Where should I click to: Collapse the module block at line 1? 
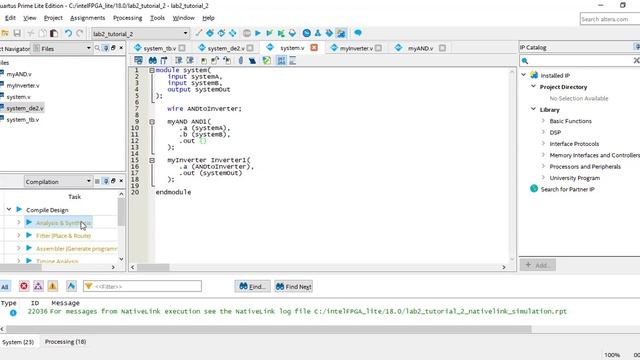(x=151, y=70)
